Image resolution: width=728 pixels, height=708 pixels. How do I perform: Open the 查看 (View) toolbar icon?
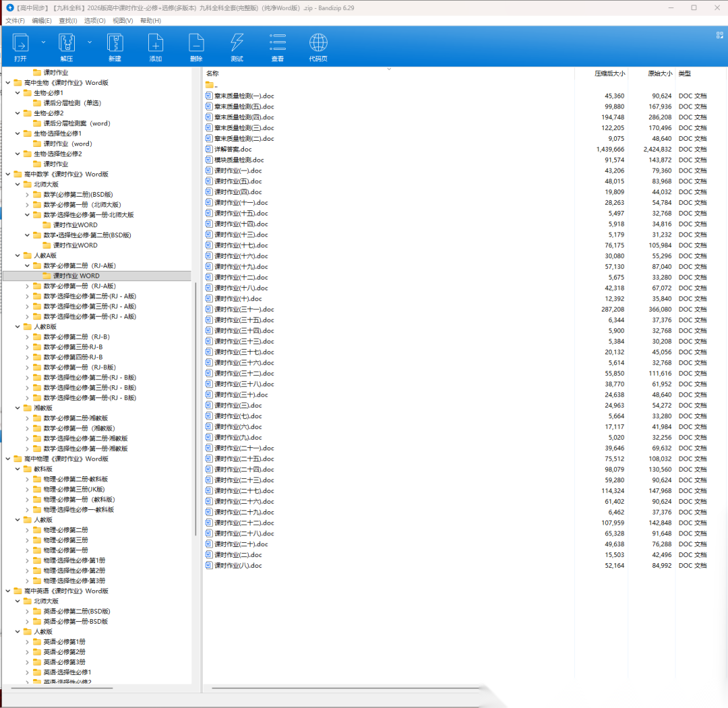pyautogui.click(x=277, y=44)
